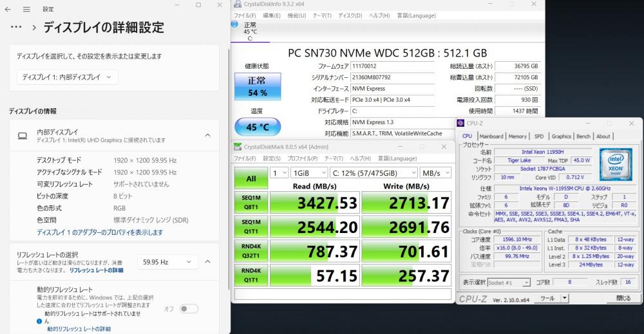Run the RND4K Q32T1 benchmark
The height and width of the screenshot is (334, 644).
coord(251,251)
